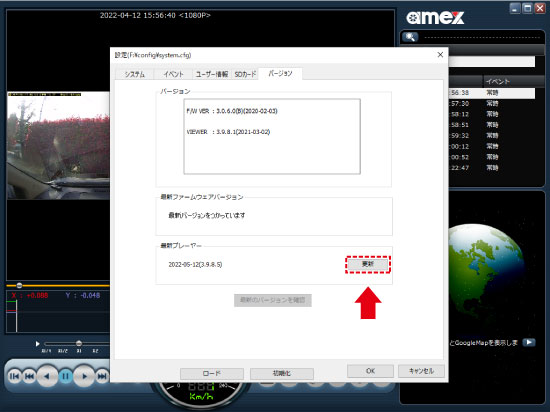Click the 初期化 initialize button
The image size is (550, 412).
[x=282, y=373]
